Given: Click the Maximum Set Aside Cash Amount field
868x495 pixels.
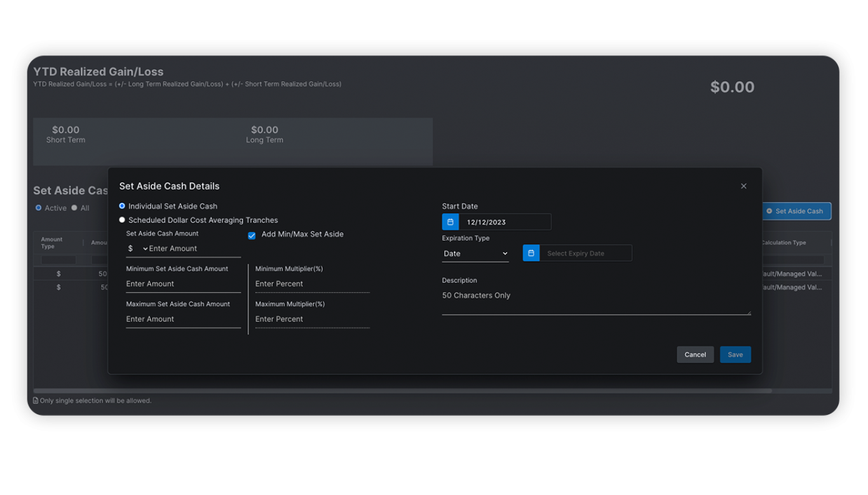Looking at the screenshot, I should (183, 320).
